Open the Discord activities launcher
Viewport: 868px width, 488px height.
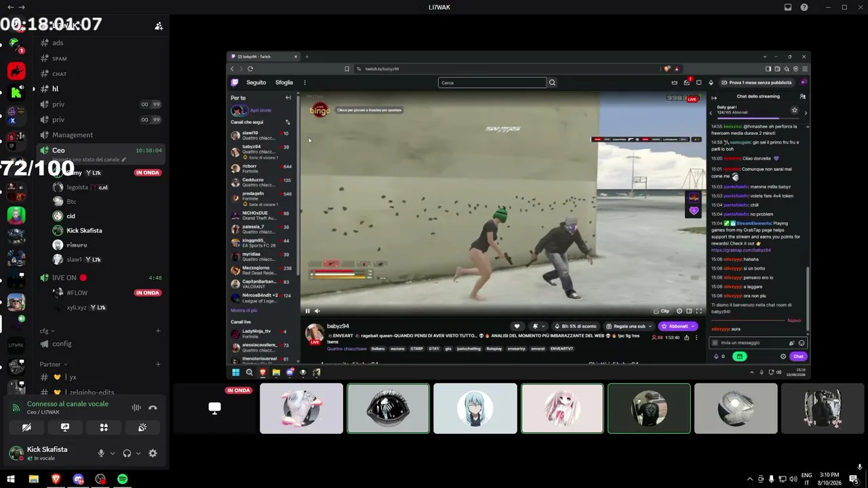[x=104, y=428]
